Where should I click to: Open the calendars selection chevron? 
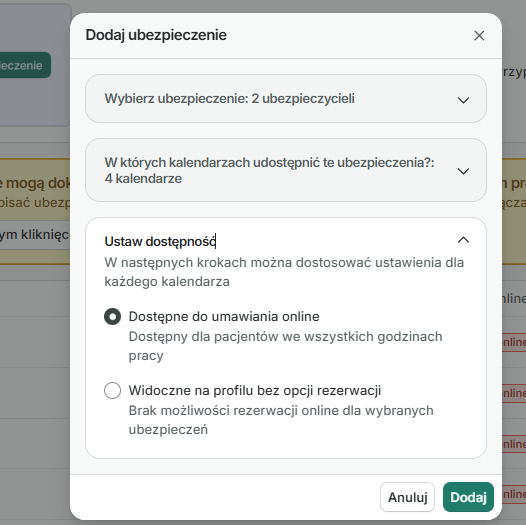[x=463, y=171]
